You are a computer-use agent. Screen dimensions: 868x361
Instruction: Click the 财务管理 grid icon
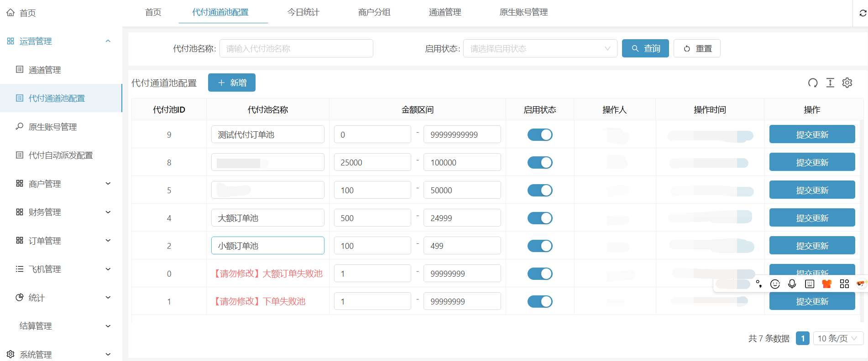[x=20, y=212]
